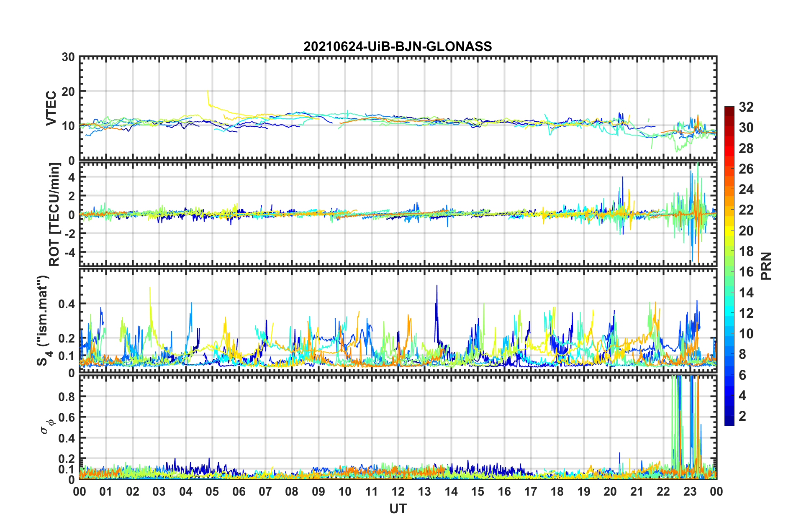The image size is (796, 532).
Task: Click VTEC y-axis tick label 30
Action: pyautogui.click(x=68, y=57)
